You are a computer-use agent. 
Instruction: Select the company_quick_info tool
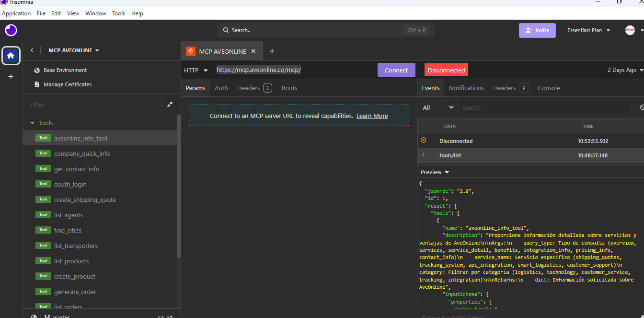[100, 153]
